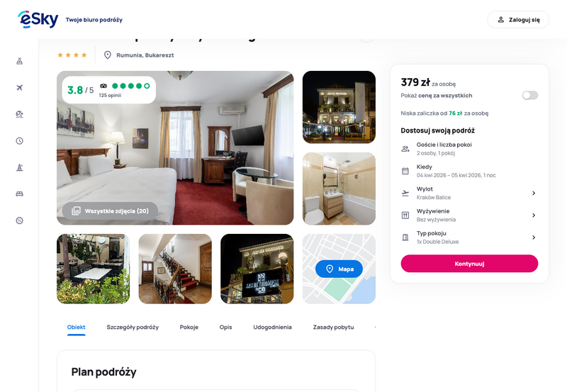Screen dimensions: 567x392
Task: Open the percent deals sidebar icon
Action: [20, 220]
